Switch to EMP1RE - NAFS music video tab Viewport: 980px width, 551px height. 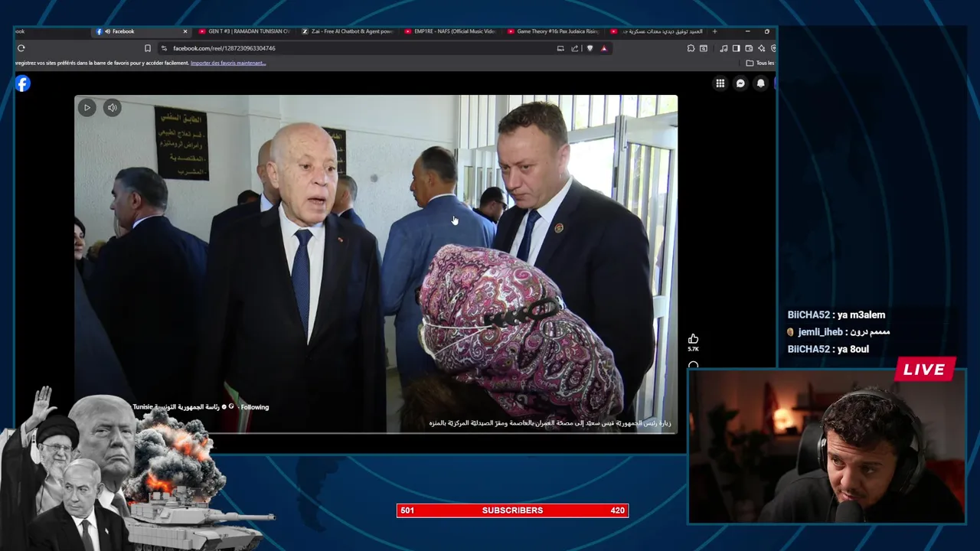tap(450, 31)
